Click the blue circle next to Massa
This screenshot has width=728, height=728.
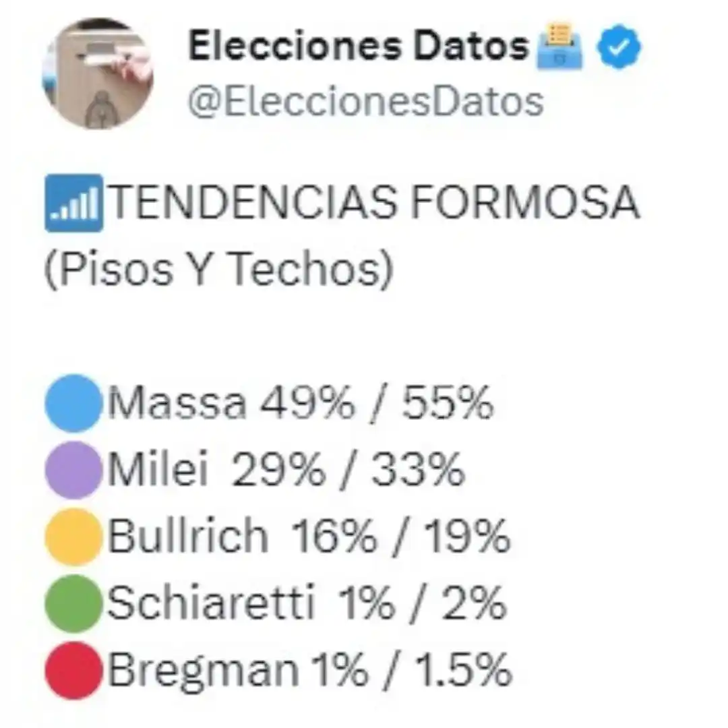point(73,403)
